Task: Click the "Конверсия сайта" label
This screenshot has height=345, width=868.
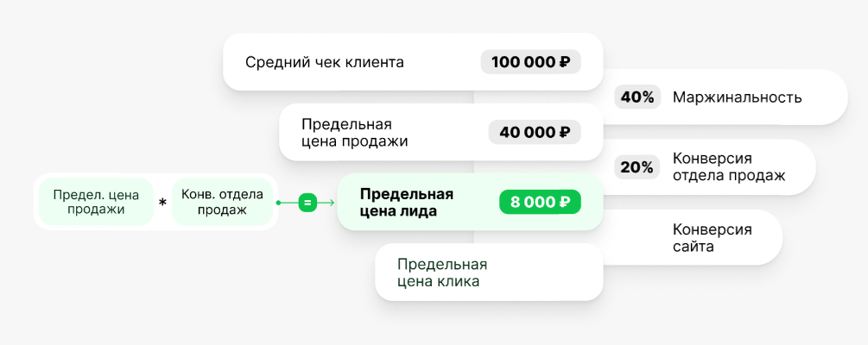Action: [x=712, y=238]
